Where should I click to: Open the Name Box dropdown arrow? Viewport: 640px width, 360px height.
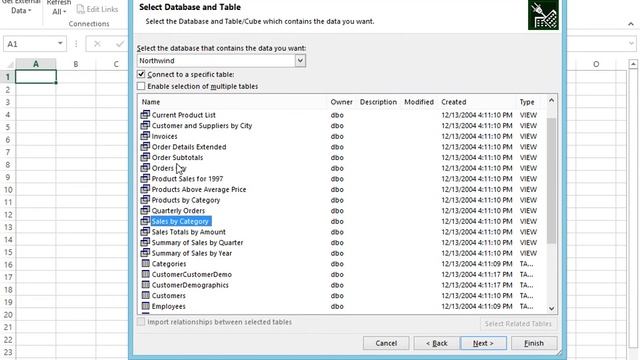pos(60,44)
